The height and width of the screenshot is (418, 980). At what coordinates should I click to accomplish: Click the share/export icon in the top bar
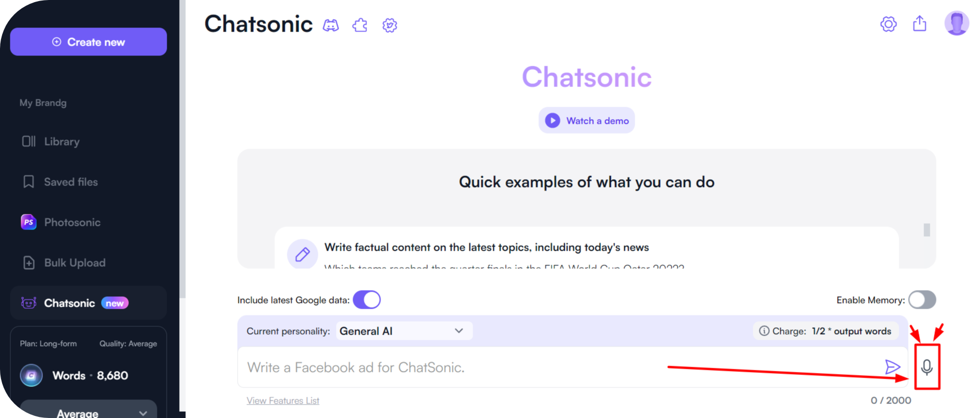click(920, 23)
